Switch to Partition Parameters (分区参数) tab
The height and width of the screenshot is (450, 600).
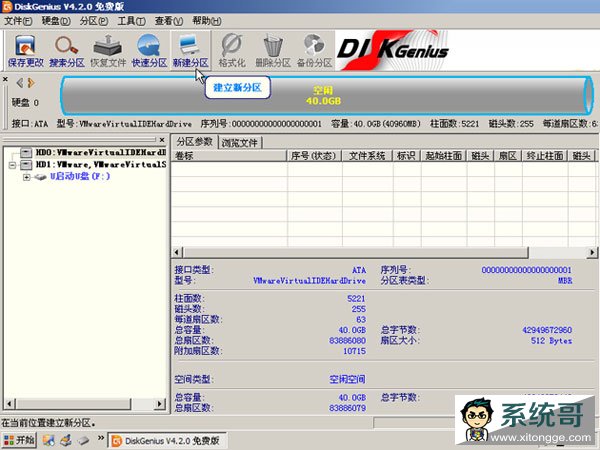pyautogui.click(x=194, y=142)
